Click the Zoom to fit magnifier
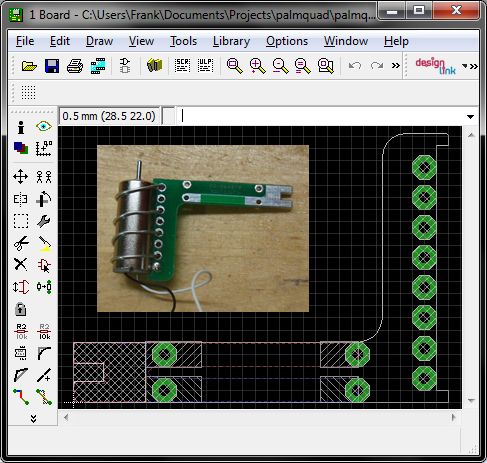 [x=235, y=66]
